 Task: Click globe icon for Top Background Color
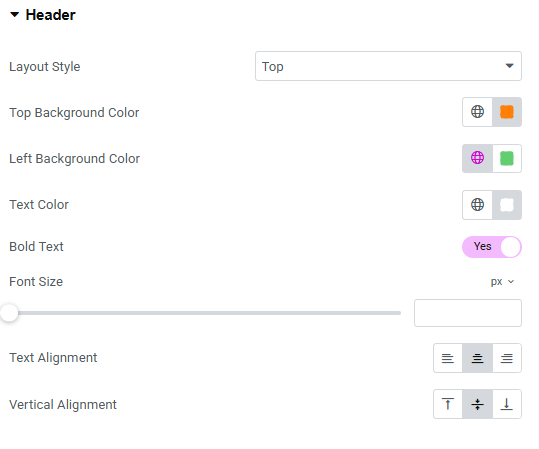click(477, 112)
